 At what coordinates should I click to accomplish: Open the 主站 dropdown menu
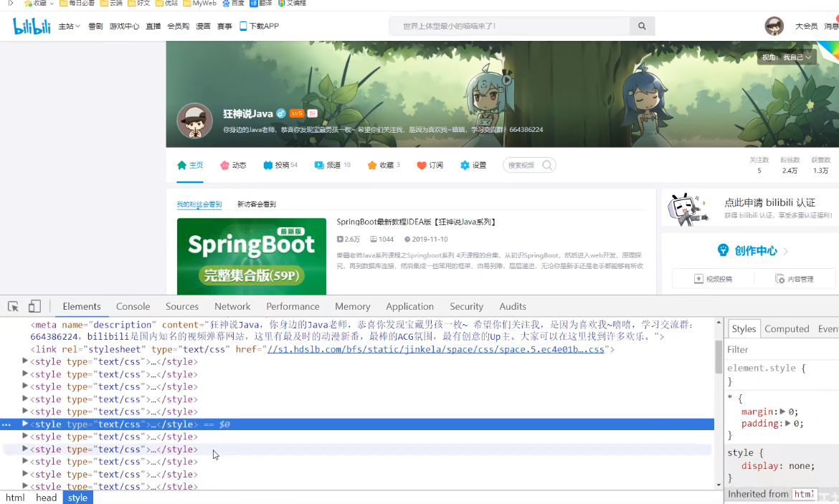pyautogui.click(x=69, y=26)
